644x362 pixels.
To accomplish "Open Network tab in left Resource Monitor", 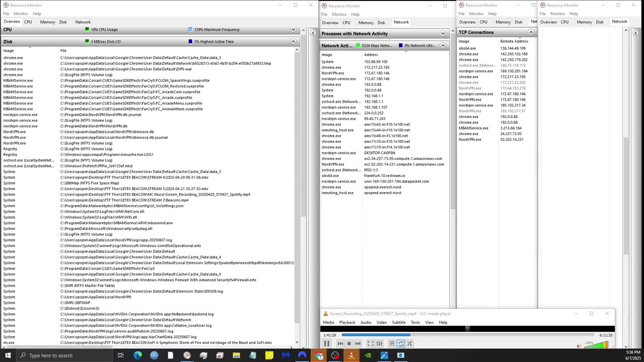I will point(83,22).
